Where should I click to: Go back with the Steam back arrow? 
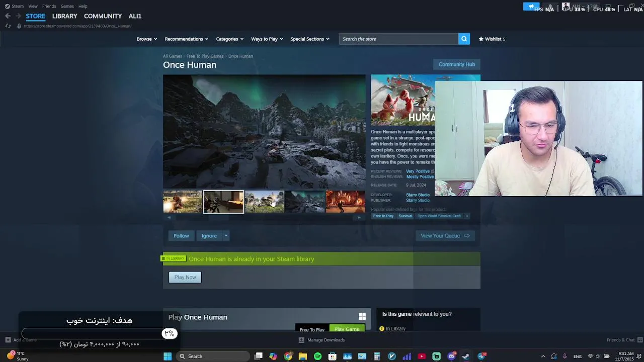(x=8, y=16)
